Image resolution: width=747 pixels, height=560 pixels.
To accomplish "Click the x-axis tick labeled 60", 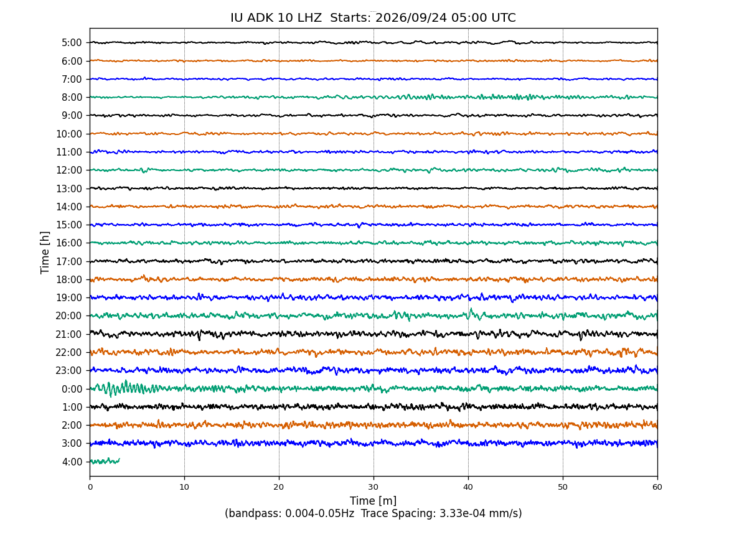I will [657, 487].
